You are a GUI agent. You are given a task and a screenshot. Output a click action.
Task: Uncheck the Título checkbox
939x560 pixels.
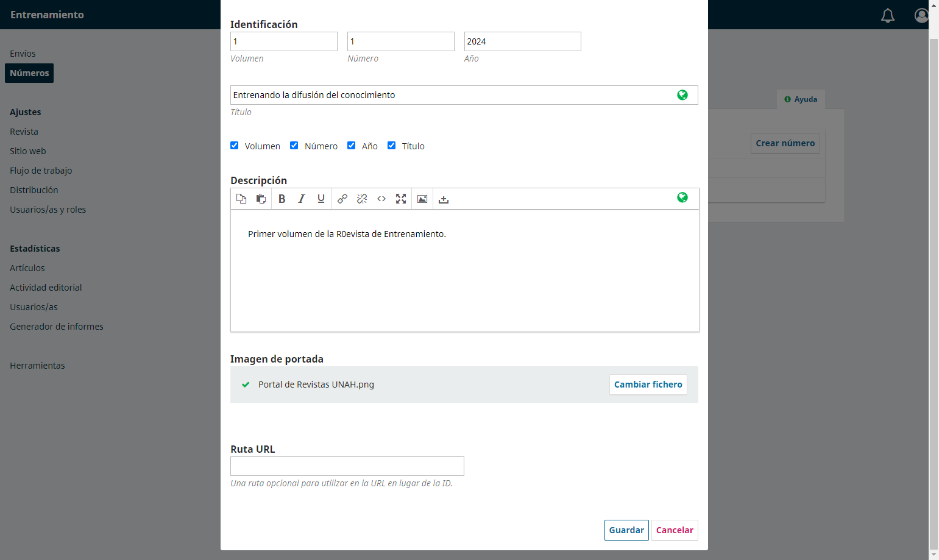(x=392, y=146)
